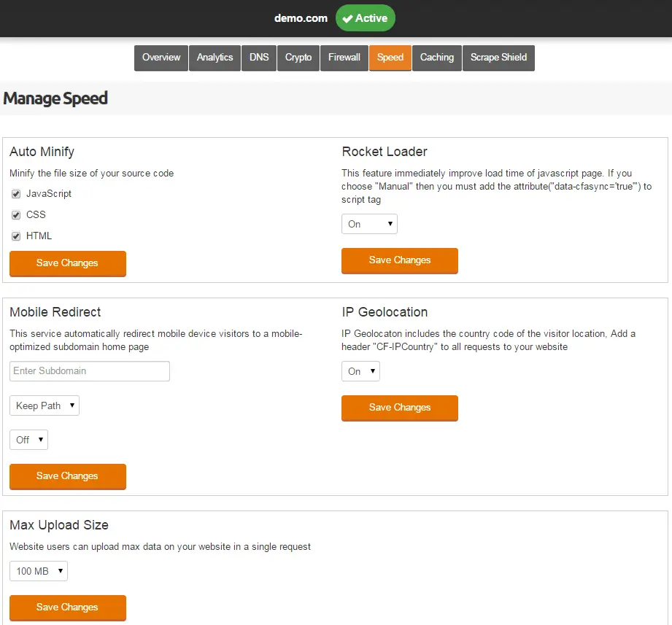This screenshot has width=672, height=625.
Task: Save Changes for Rocket Loader
Action: [x=399, y=260]
